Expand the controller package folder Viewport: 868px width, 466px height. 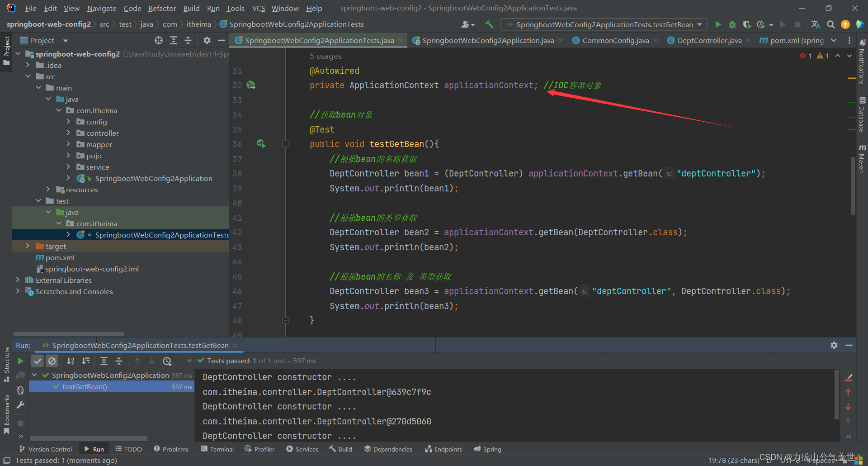[68, 133]
